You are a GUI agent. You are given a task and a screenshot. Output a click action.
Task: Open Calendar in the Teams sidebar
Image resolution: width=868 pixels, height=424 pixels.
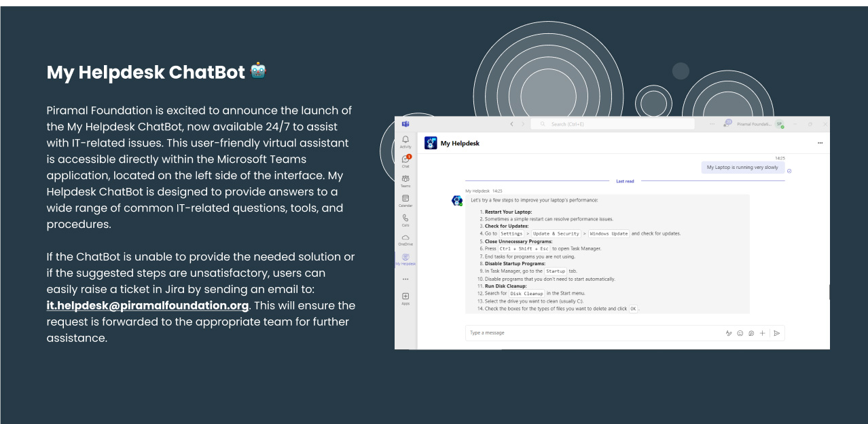(405, 200)
